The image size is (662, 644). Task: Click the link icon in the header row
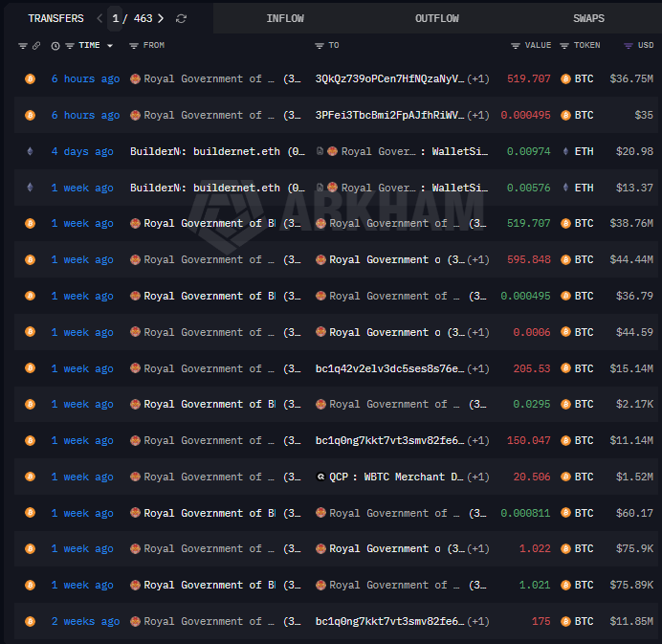tap(36, 46)
